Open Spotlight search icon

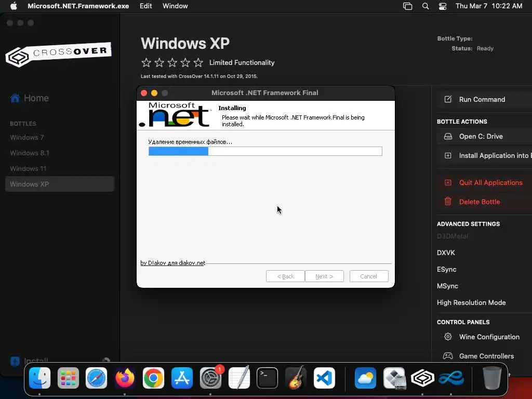425,6
